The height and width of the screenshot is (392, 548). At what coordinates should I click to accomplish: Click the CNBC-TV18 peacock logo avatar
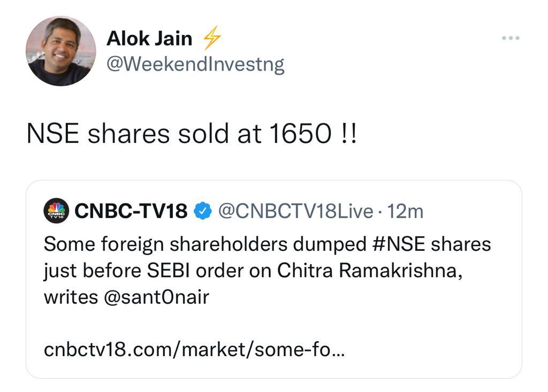[x=56, y=211]
